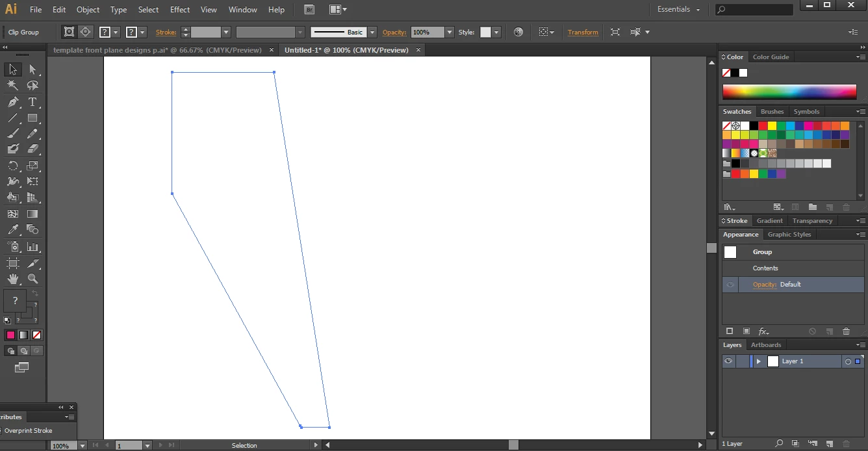Open the zoom level dropdown in status bar

[83, 446]
